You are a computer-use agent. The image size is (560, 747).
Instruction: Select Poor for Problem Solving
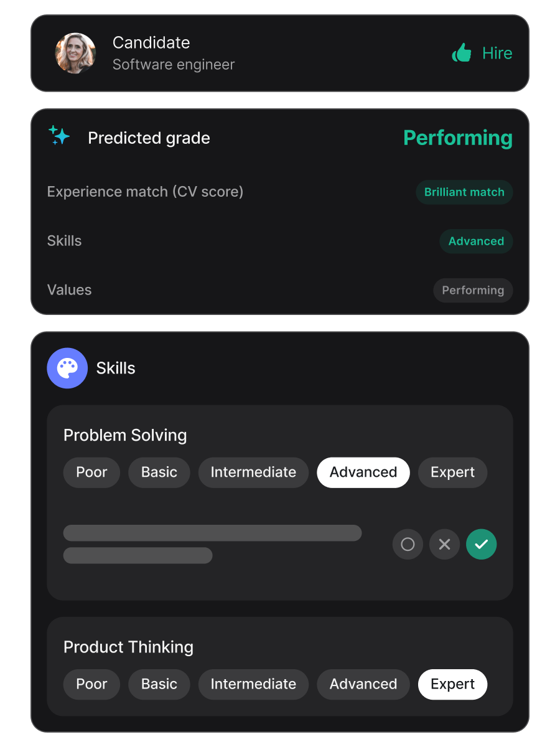tap(91, 472)
